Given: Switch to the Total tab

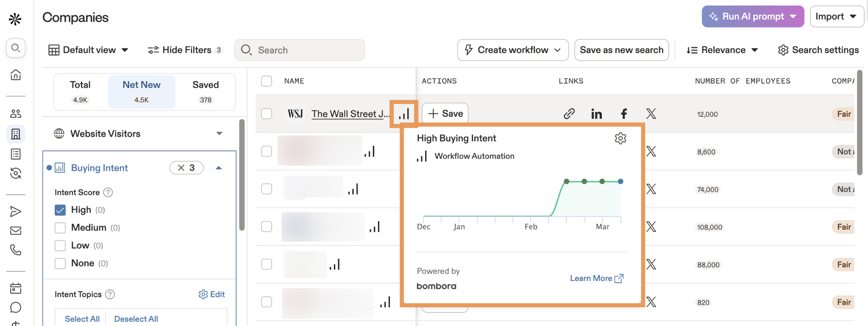Looking at the screenshot, I should tap(80, 92).
